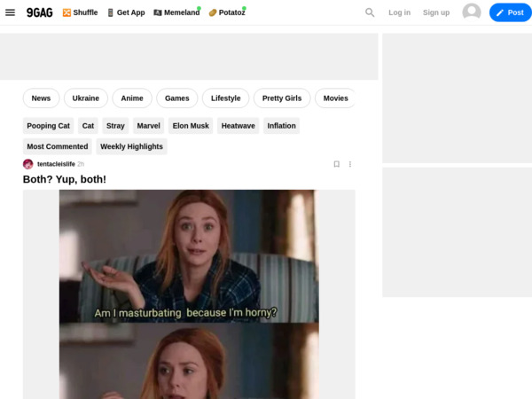Open the Elon Musk tag

(191, 126)
